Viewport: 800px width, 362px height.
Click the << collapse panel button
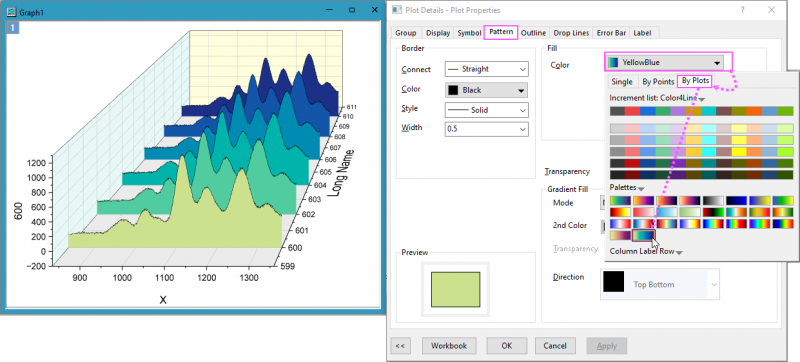[401, 346]
